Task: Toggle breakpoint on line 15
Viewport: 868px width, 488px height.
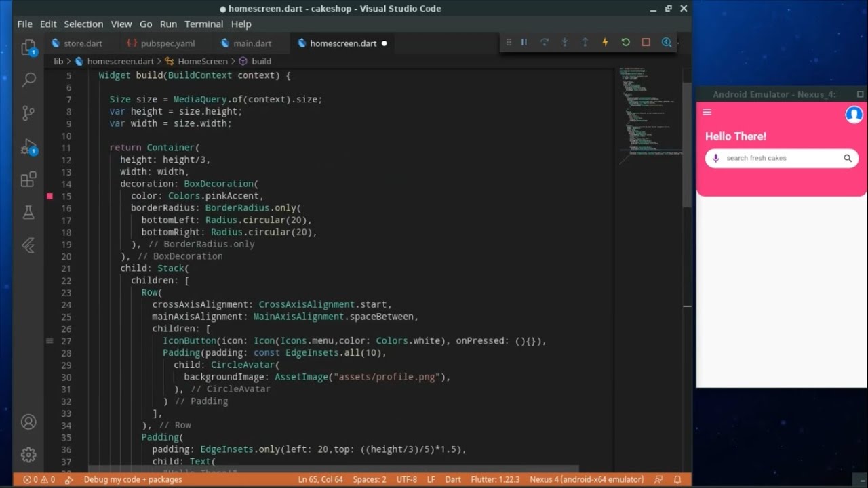Action: click(x=50, y=196)
